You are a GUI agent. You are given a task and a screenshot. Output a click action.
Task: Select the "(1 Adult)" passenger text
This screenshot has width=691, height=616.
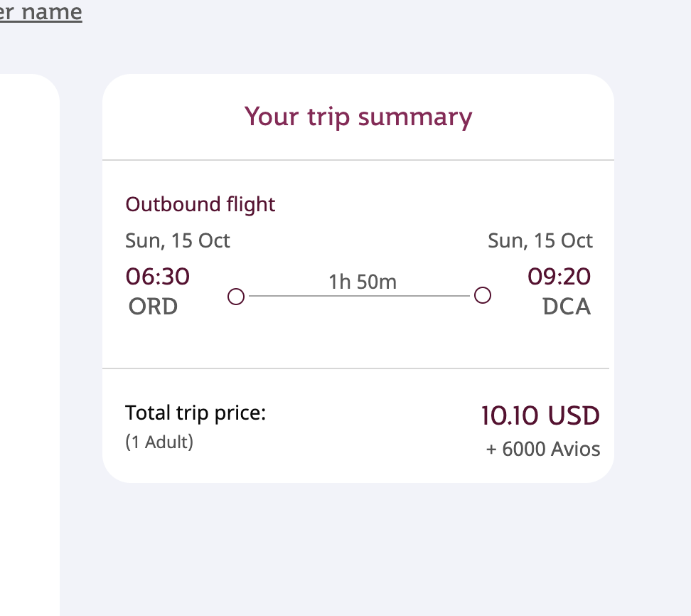pos(159,442)
